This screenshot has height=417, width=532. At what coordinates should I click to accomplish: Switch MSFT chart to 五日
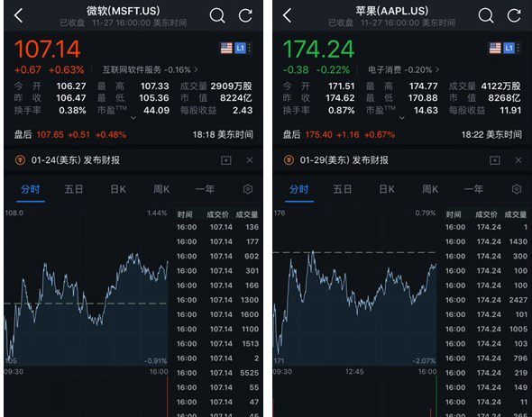coord(74,189)
